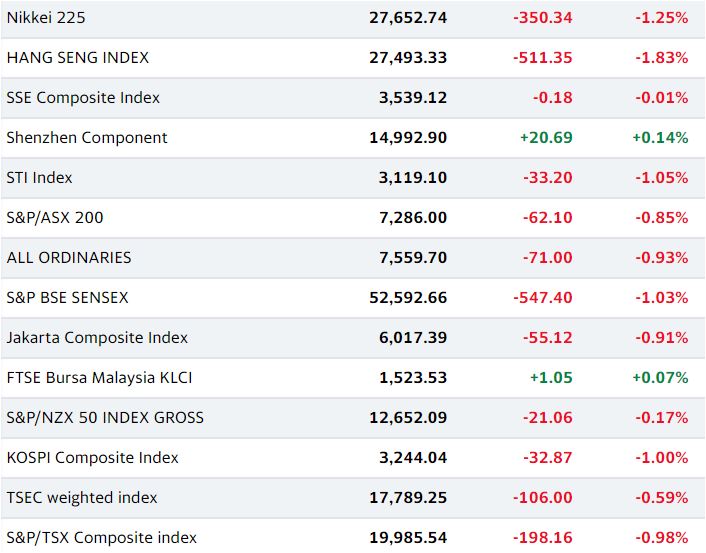The height and width of the screenshot is (553, 706).
Task: Select HANG SENG INDEX entry
Action: point(78,58)
